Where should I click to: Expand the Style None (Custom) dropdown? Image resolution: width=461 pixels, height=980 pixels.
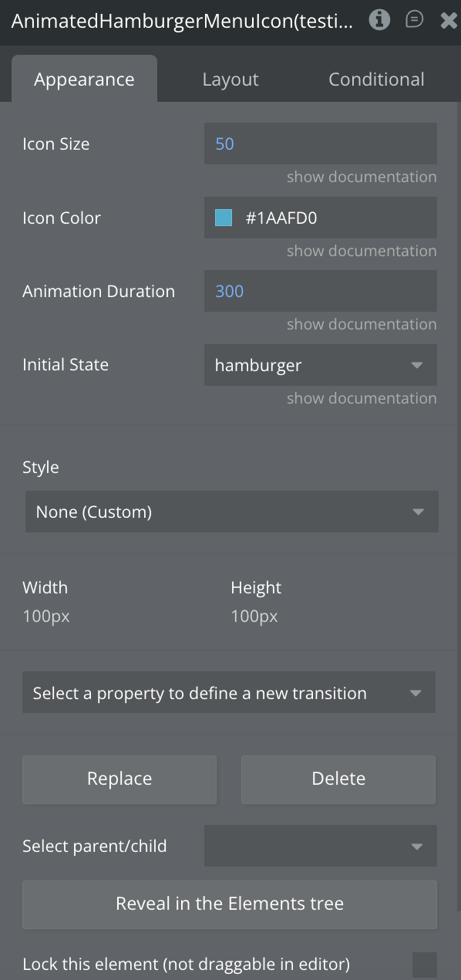pos(232,512)
